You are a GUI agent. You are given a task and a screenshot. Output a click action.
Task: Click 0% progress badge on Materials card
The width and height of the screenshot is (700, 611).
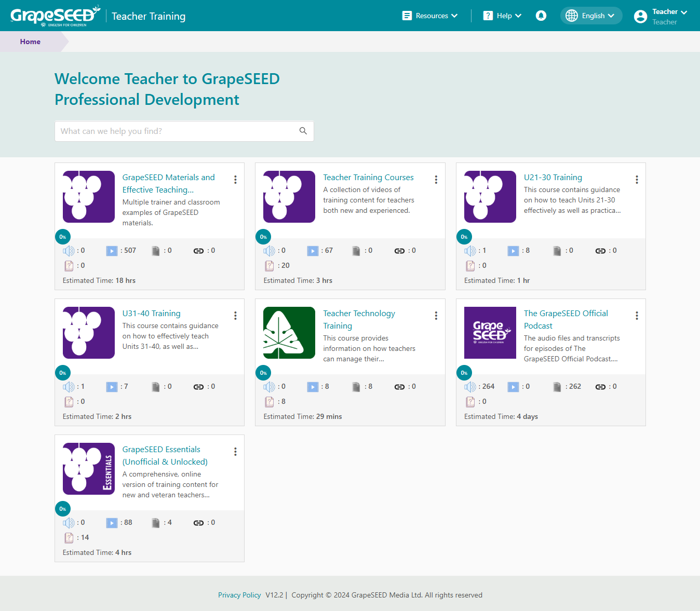coord(63,237)
